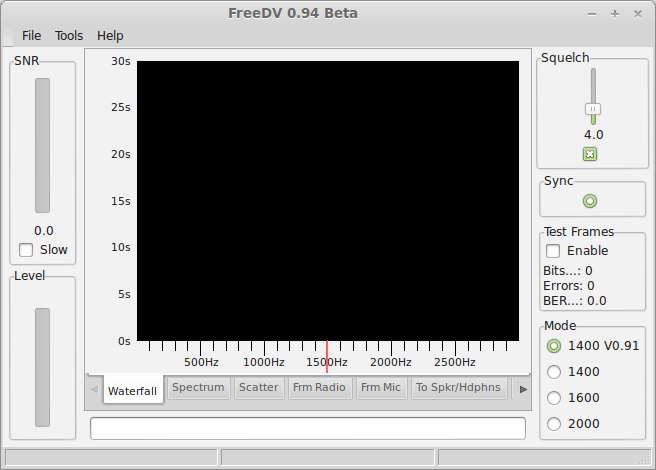This screenshot has height=470, width=656.
Task: Click the Level meter gauge
Action: tap(42, 367)
